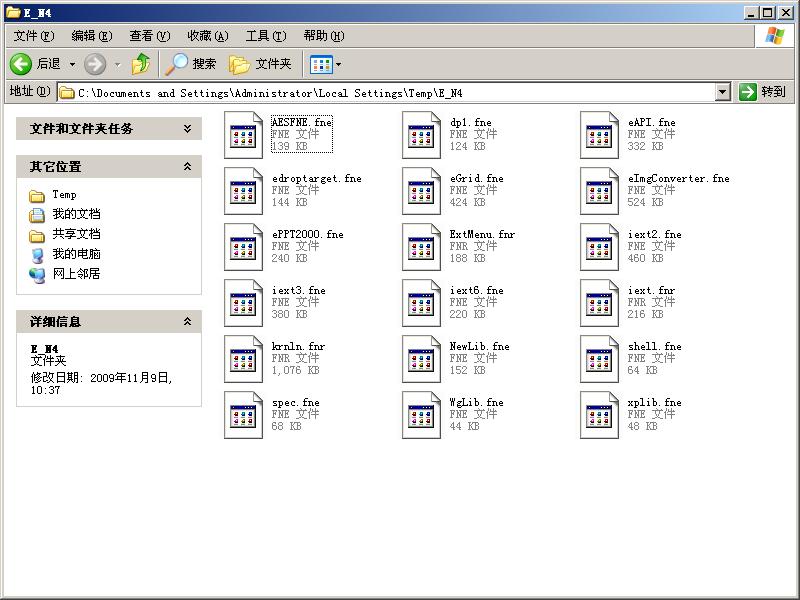Open the Views dropdown arrow
Screen dimensions: 800x600
[338, 64]
